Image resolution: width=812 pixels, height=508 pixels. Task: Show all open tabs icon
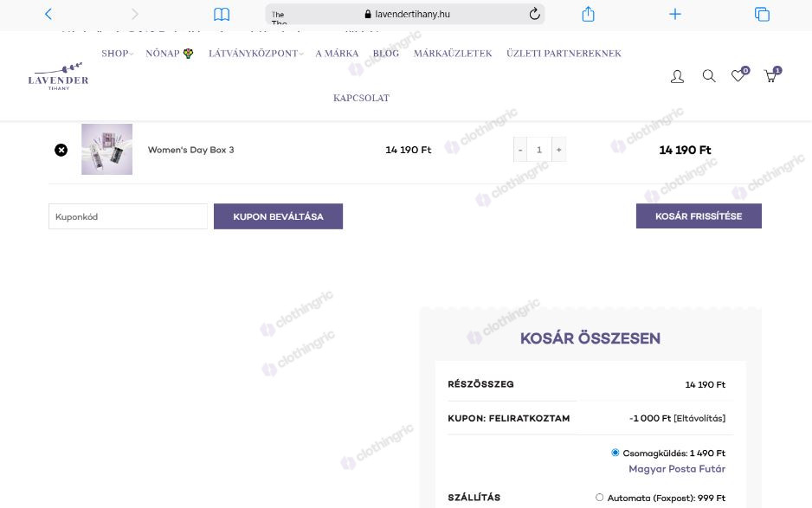(762, 14)
